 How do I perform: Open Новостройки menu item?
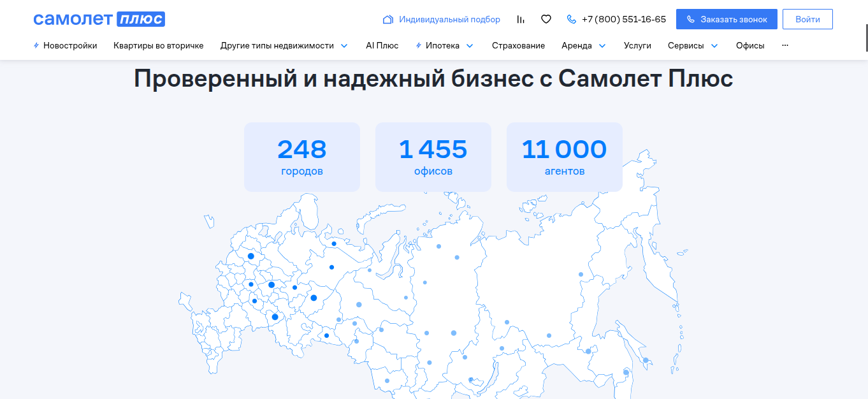pos(70,45)
